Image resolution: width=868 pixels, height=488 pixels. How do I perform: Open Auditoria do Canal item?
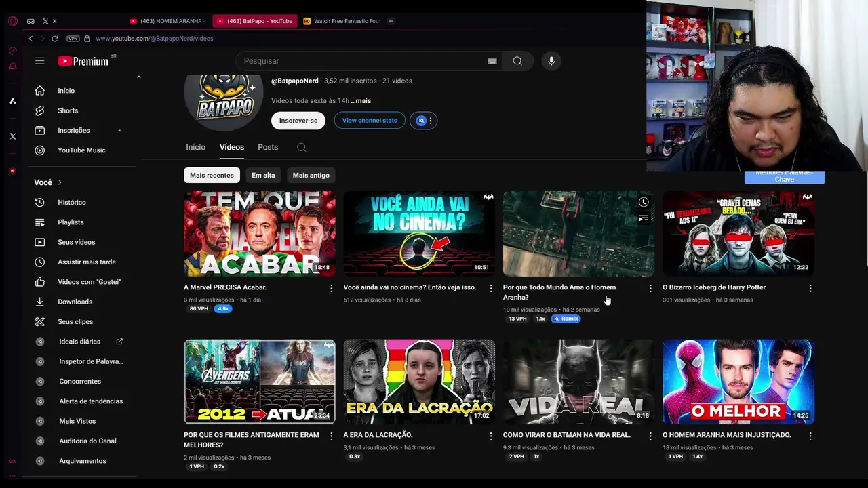tap(80, 441)
